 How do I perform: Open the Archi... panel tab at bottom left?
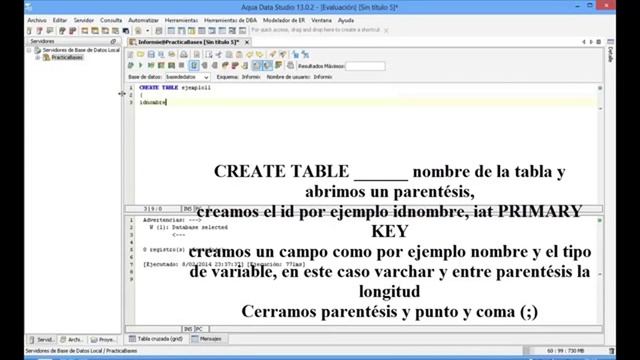72,340
